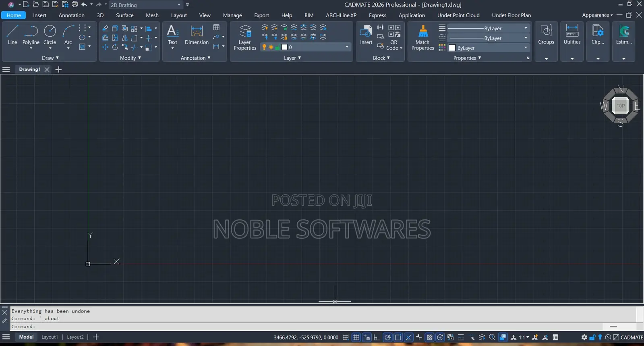
Task: Activate Match Properties brush
Action: coord(422,37)
